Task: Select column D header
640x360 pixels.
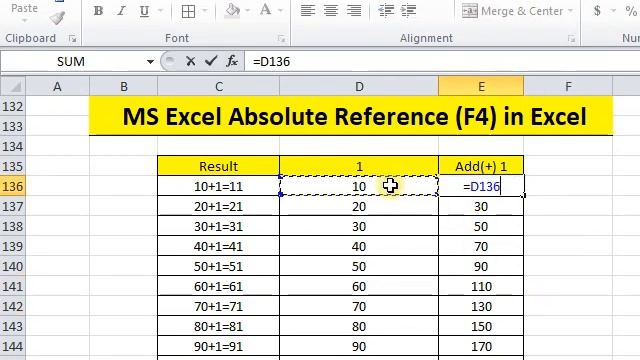Action: point(359,86)
